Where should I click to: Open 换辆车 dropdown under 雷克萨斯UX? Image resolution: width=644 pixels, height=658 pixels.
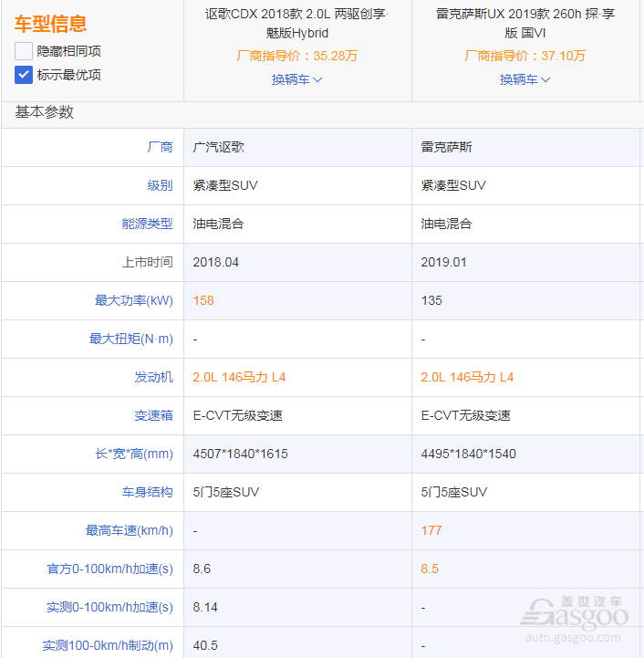525,79
